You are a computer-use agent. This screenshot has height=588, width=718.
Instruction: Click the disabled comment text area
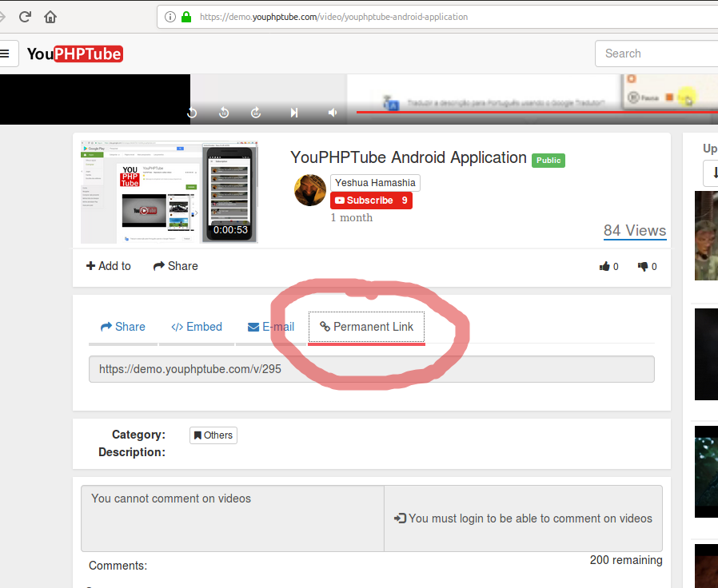[x=233, y=518]
